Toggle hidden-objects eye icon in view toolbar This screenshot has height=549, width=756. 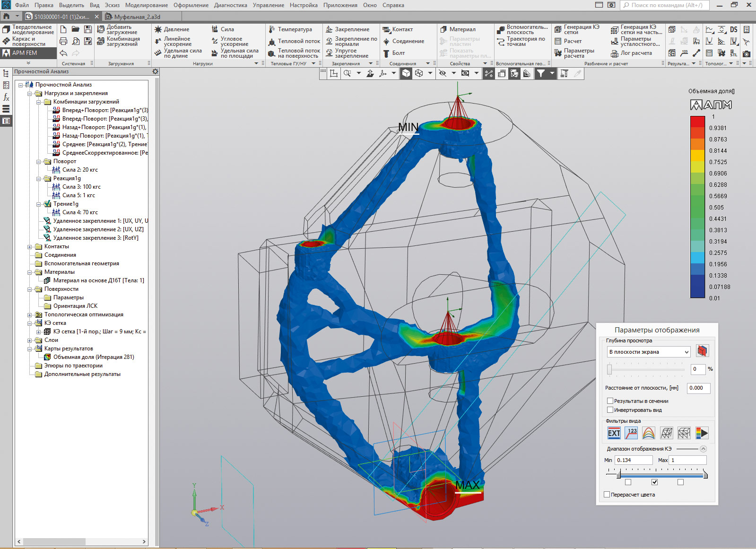point(442,73)
